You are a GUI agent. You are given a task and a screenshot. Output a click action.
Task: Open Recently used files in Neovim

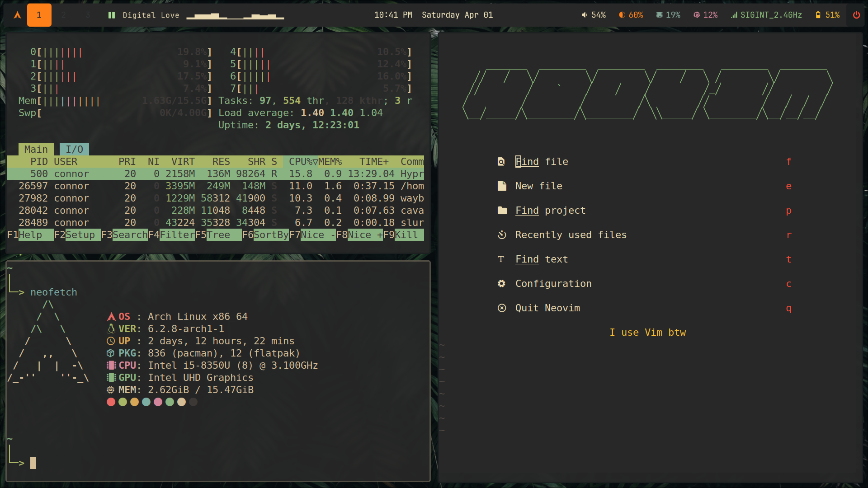pyautogui.click(x=571, y=235)
